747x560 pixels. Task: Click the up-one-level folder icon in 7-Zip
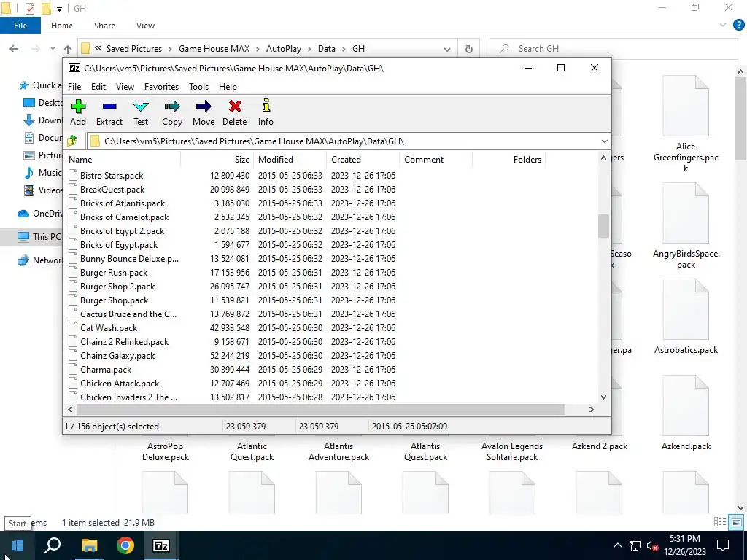coord(72,141)
